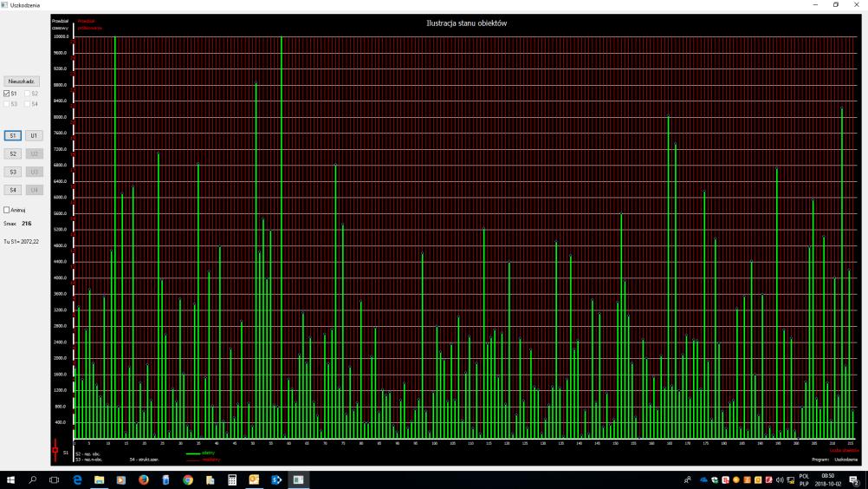
Task: Select the U1 button
Action: pyautogui.click(x=34, y=135)
